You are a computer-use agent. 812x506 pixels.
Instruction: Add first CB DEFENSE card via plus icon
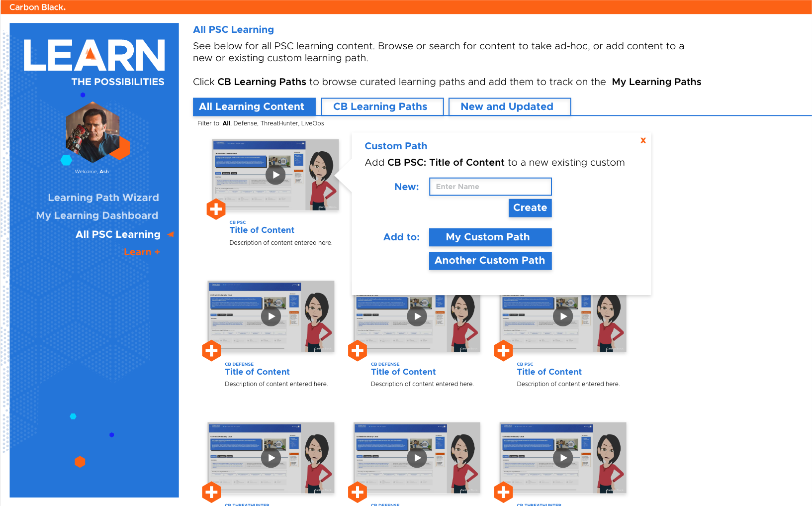tap(211, 351)
